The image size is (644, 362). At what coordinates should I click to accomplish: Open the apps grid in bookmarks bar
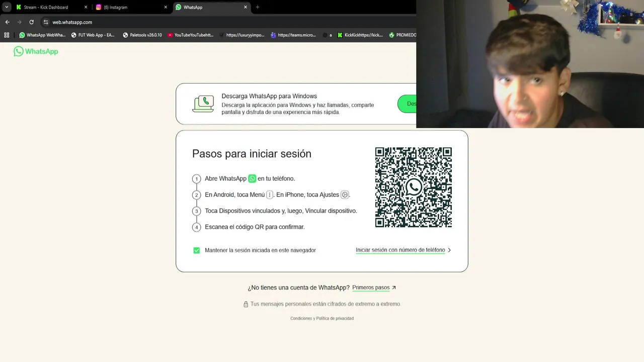[x=7, y=35]
